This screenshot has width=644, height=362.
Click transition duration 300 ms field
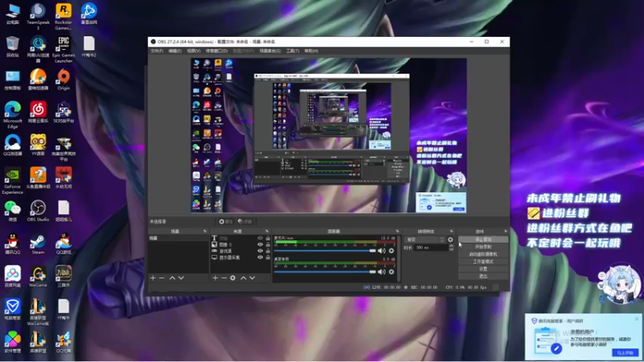(x=431, y=248)
